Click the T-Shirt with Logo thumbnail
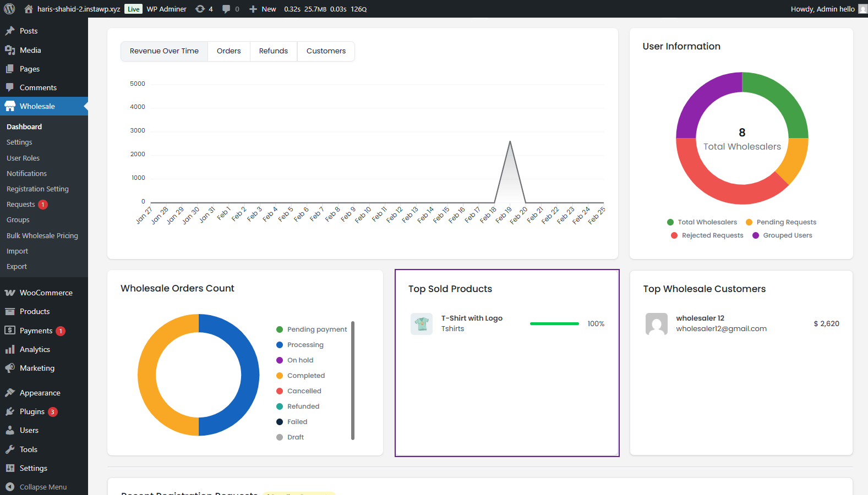This screenshot has width=868, height=495. click(422, 323)
